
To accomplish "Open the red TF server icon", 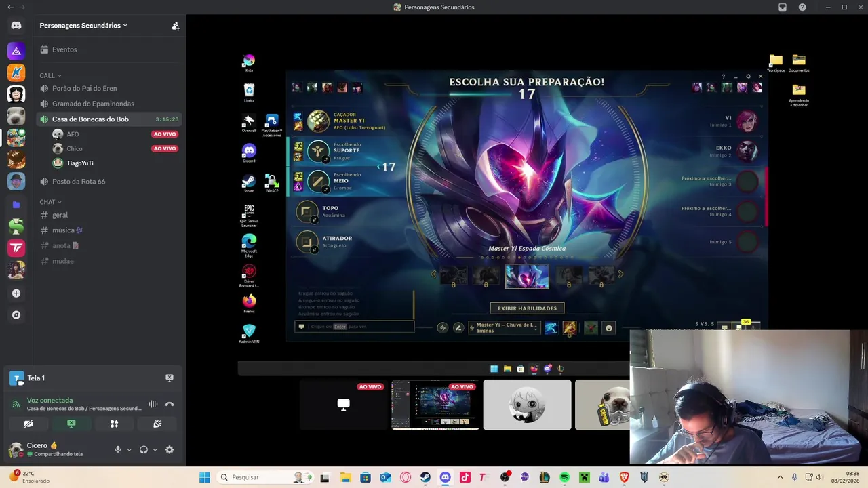I will (x=16, y=248).
